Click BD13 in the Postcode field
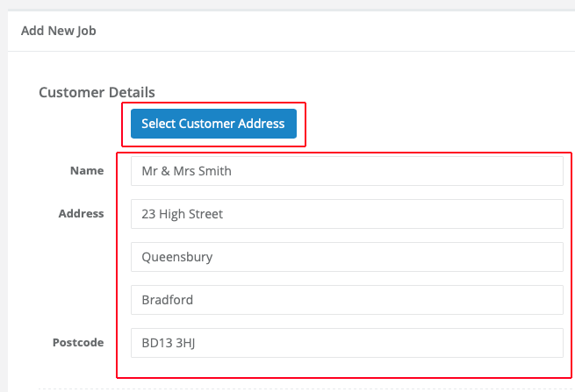 coord(156,343)
